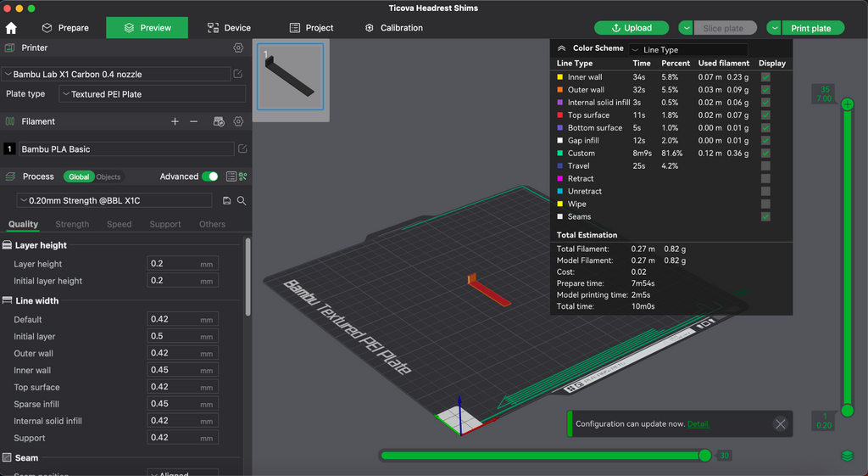This screenshot has height=476, width=868.
Task: Edit the Bambu PLA Basic filament preset
Action: click(242, 148)
